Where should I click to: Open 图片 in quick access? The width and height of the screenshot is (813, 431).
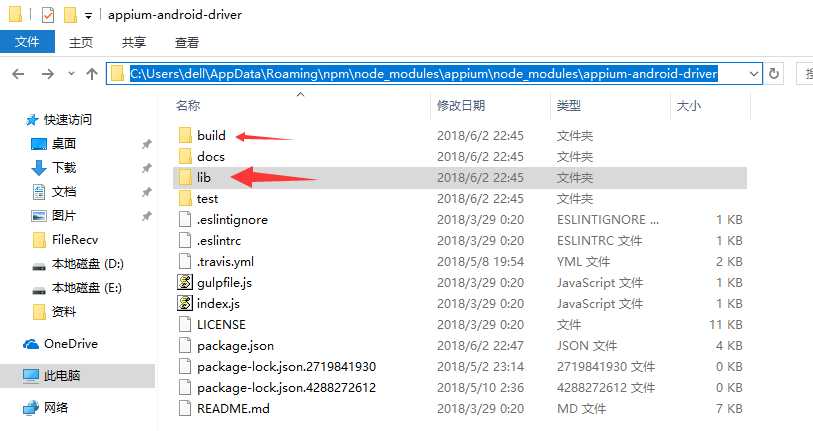[64, 216]
